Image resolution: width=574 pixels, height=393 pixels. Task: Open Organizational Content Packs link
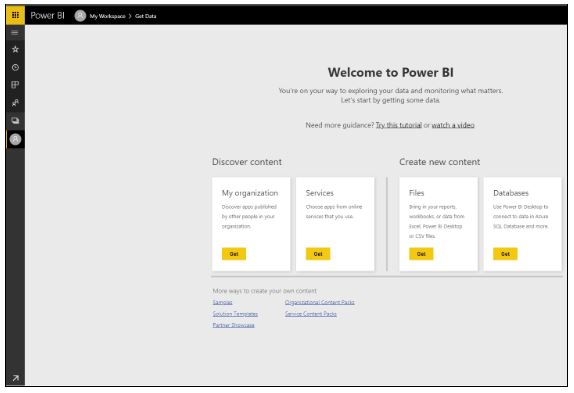pos(320,302)
